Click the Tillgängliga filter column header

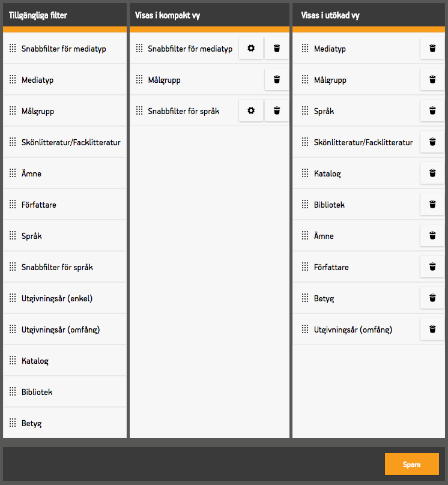38,16
